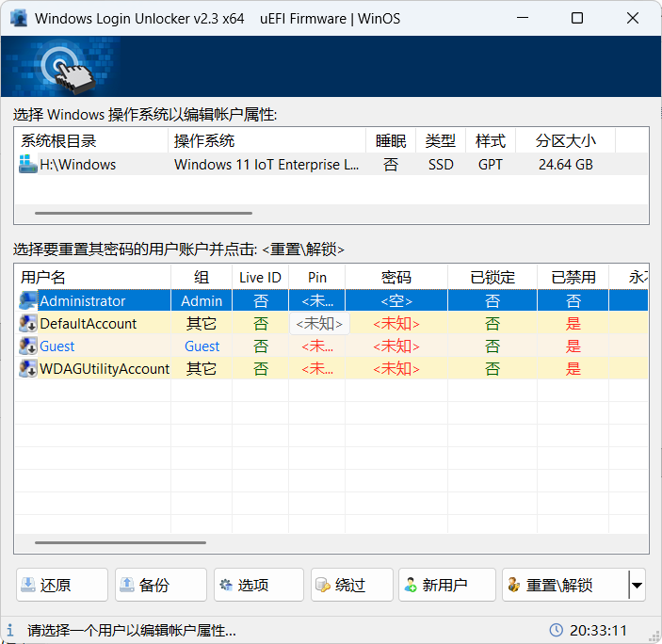Select the H:\Windows system row
The width and height of the screenshot is (662, 644).
pyautogui.click(x=331, y=164)
